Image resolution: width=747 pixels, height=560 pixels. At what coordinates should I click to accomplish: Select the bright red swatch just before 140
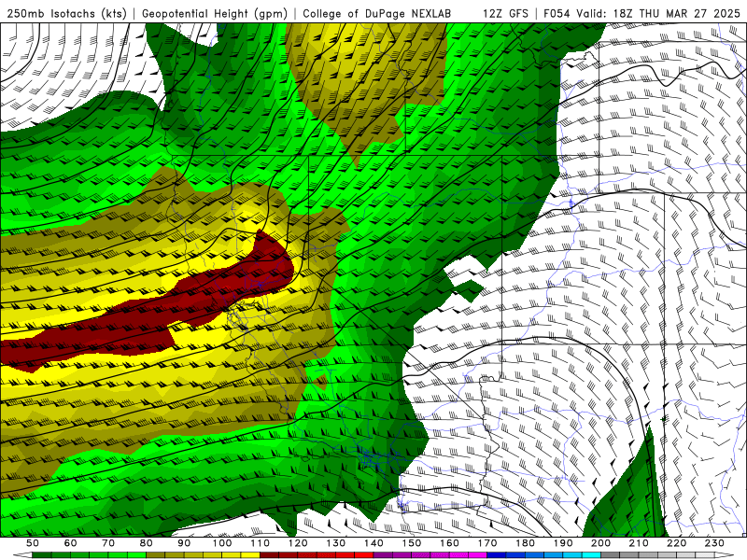tap(364, 555)
